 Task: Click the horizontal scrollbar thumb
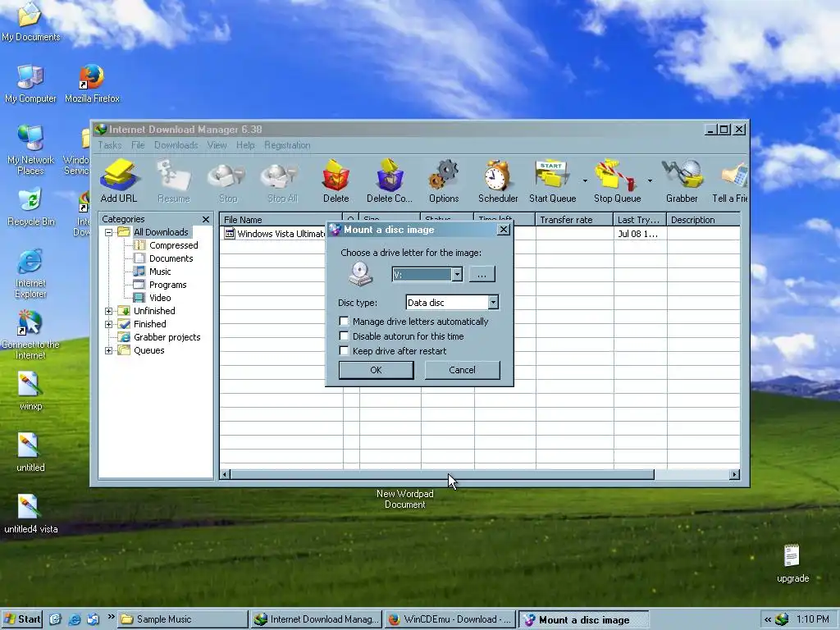click(x=442, y=475)
